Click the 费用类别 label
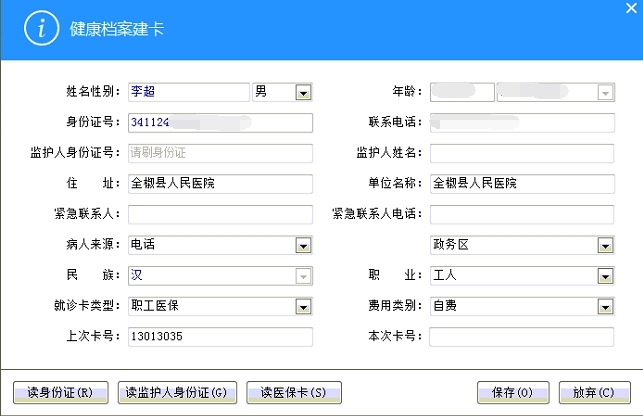 click(395, 306)
